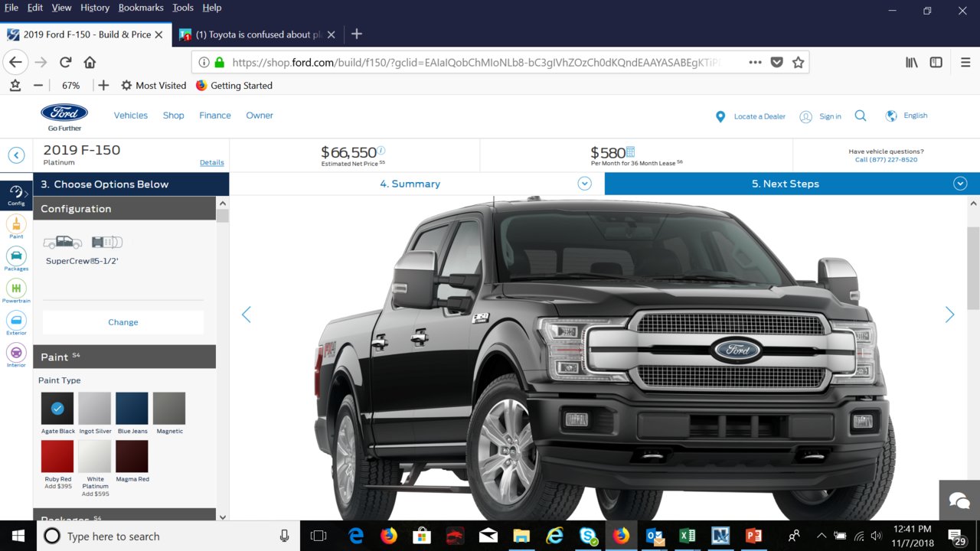Open the site search magnifier

(861, 116)
